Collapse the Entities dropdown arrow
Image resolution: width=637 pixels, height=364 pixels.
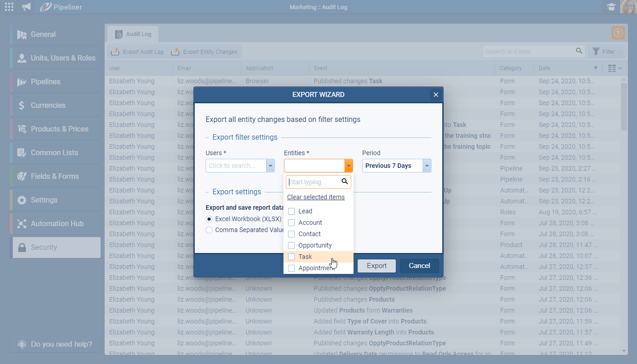coord(349,166)
